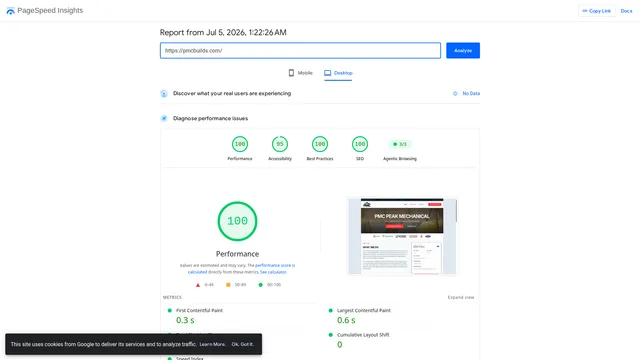Open the Docs link

click(626, 11)
